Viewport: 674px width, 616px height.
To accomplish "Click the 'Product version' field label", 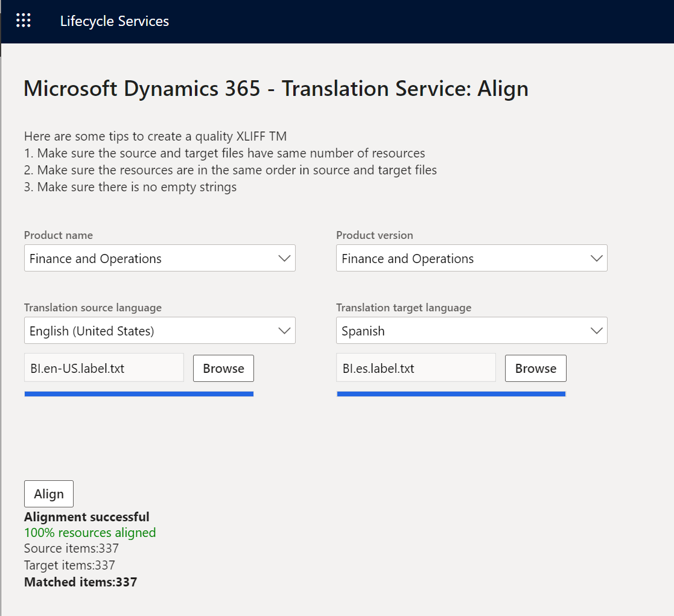I will 374,235.
